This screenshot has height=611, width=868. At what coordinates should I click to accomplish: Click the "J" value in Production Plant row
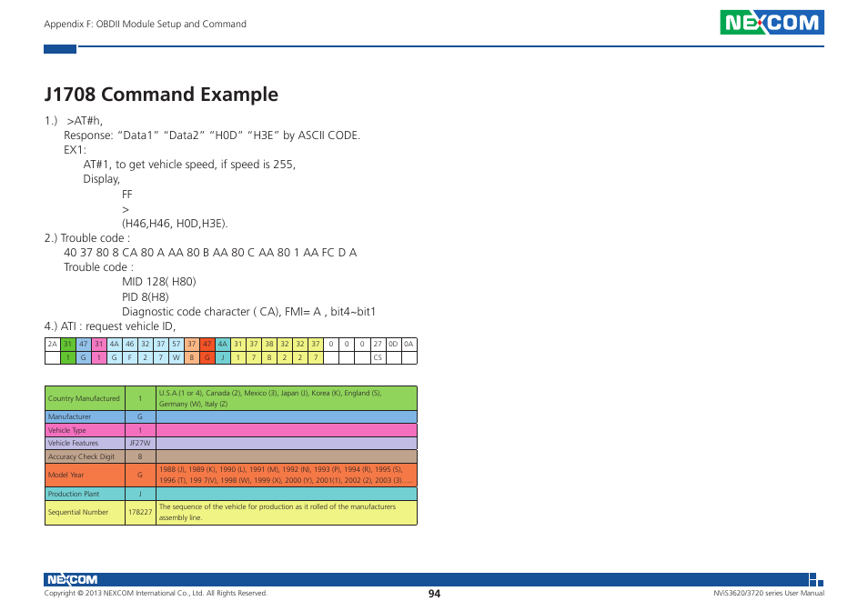[140, 494]
